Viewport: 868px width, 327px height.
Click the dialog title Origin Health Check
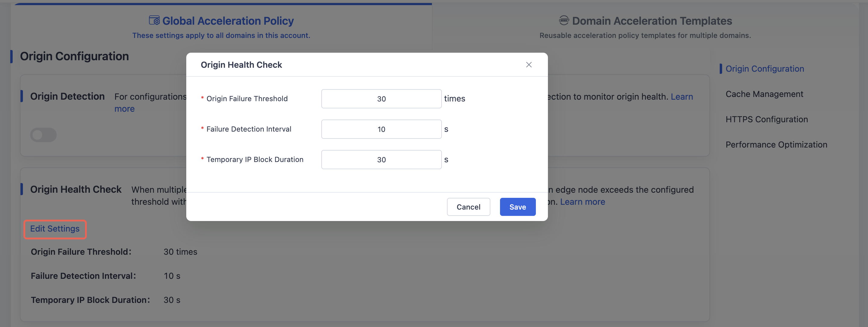241,65
